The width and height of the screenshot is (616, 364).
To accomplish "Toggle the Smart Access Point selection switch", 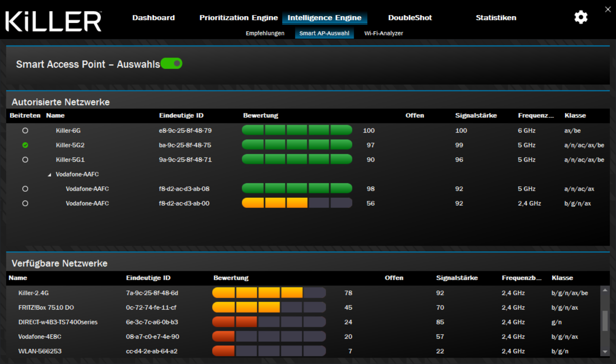I will [x=171, y=63].
